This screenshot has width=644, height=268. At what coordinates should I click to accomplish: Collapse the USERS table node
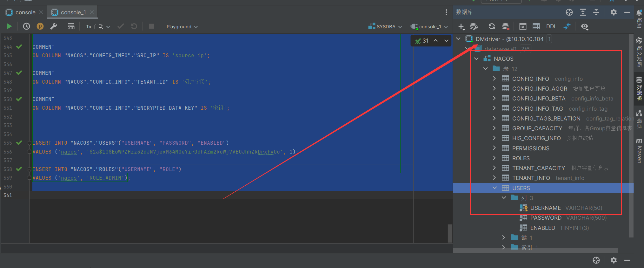[x=495, y=188]
